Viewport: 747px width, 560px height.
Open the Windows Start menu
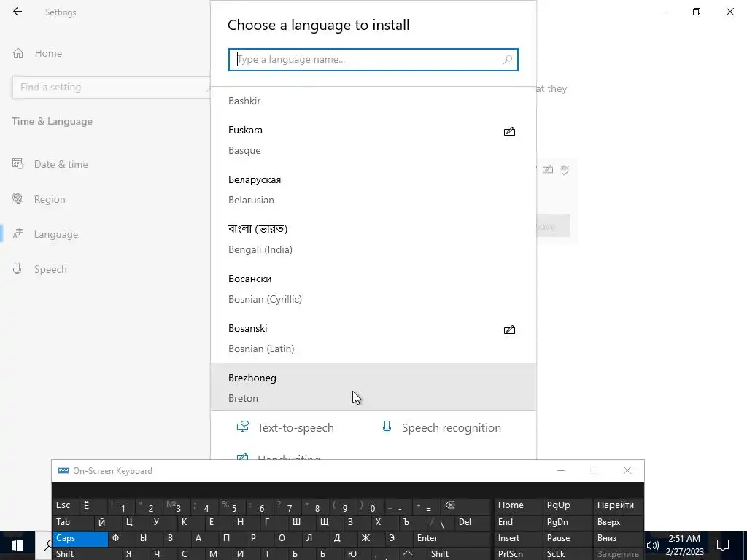pyautogui.click(x=18, y=545)
